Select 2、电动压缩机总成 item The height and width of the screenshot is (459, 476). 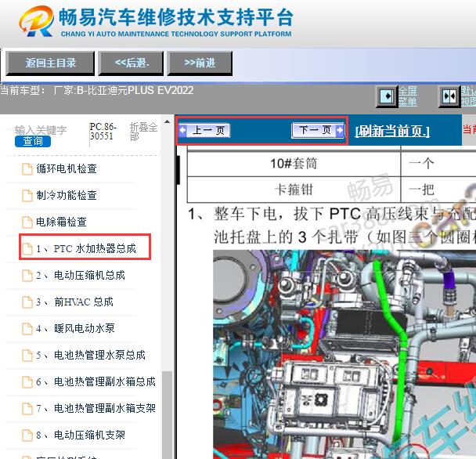pyautogui.click(x=81, y=275)
